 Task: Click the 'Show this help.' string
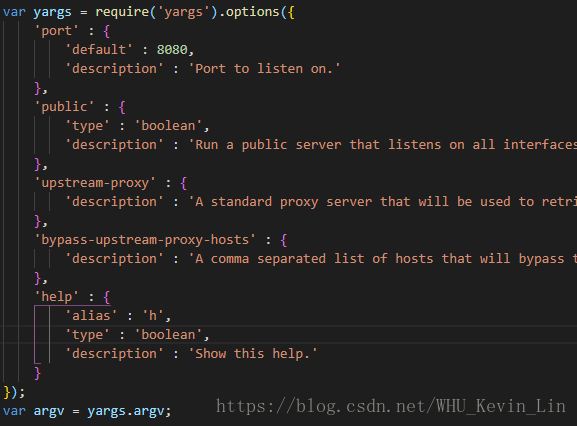point(253,354)
